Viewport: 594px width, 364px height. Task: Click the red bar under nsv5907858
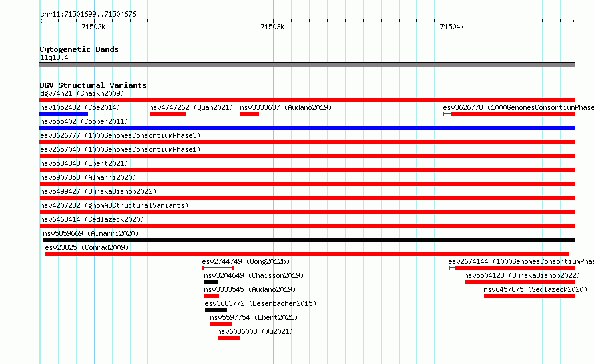pyautogui.click(x=307, y=184)
